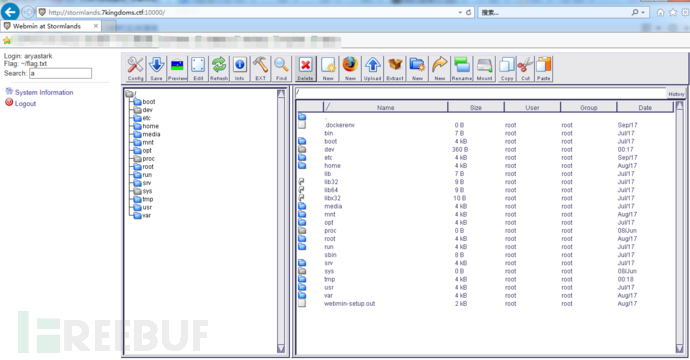The width and height of the screenshot is (690, 360).
Task: Click the History button beside path
Action: click(676, 94)
